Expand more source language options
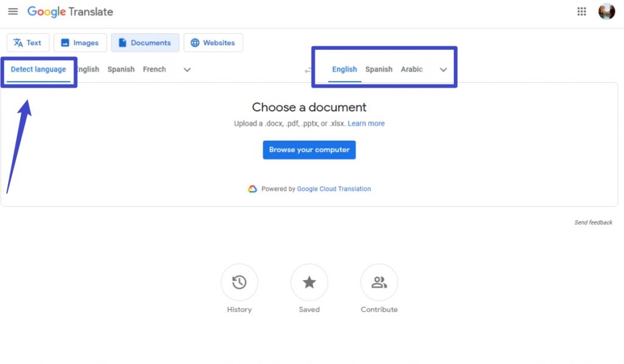This screenshot has width=624, height=364. pos(186,69)
